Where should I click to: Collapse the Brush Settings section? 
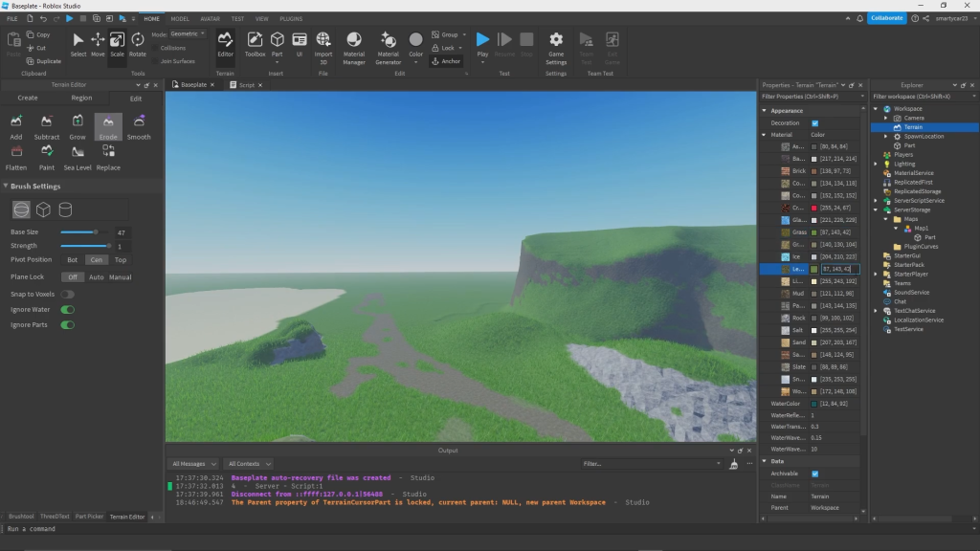[6, 187]
